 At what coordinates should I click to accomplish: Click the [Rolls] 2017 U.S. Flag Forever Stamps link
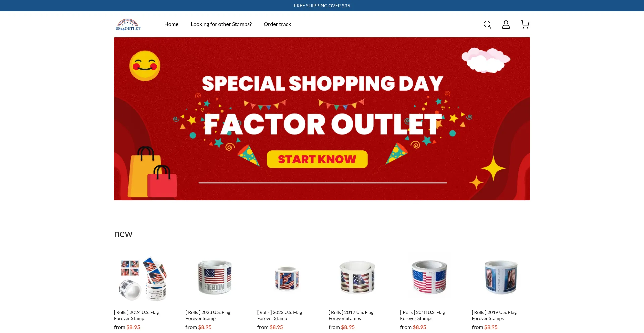click(351, 315)
